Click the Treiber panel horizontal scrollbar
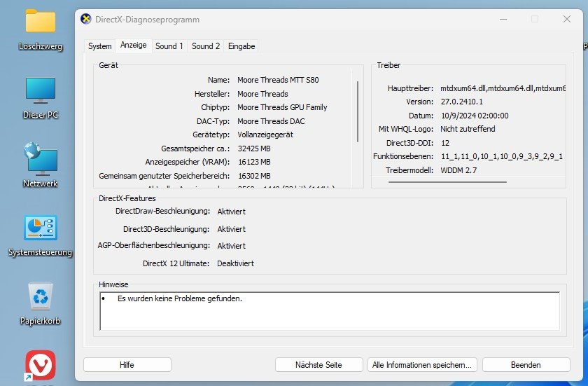588x386 pixels. pyautogui.click(x=447, y=182)
